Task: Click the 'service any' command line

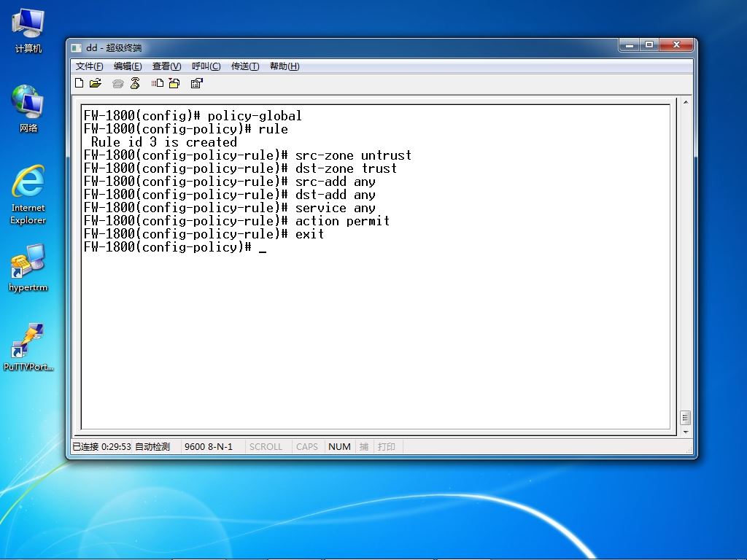Action: coord(229,208)
